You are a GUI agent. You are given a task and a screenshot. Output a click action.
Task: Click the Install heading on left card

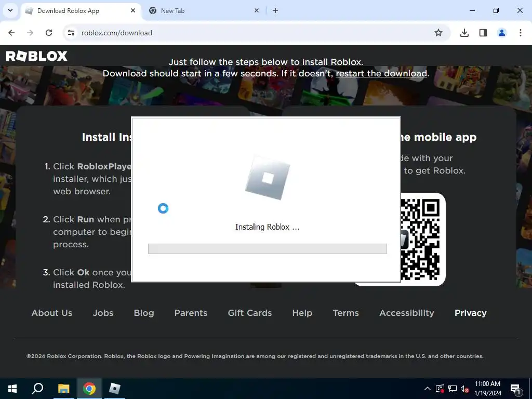pos(107,137)
